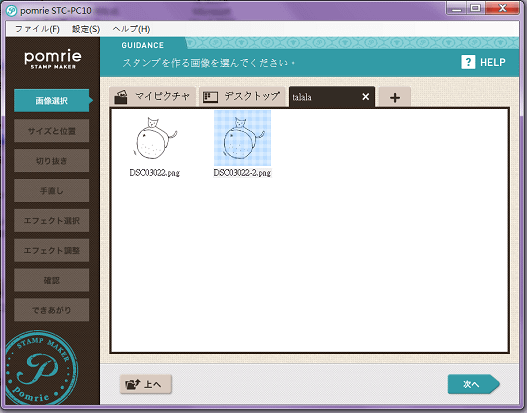Go to the できあがり step

(51, 310)
